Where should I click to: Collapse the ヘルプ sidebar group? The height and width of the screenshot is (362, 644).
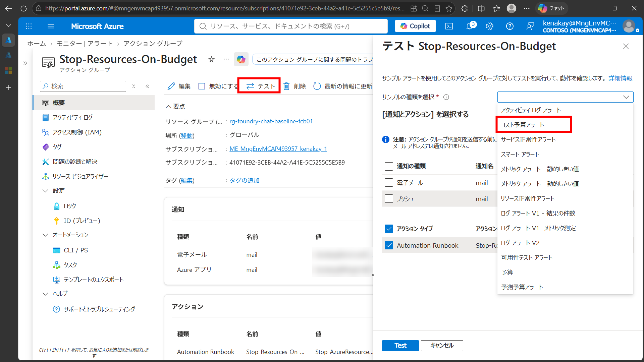tap(45, 294)
